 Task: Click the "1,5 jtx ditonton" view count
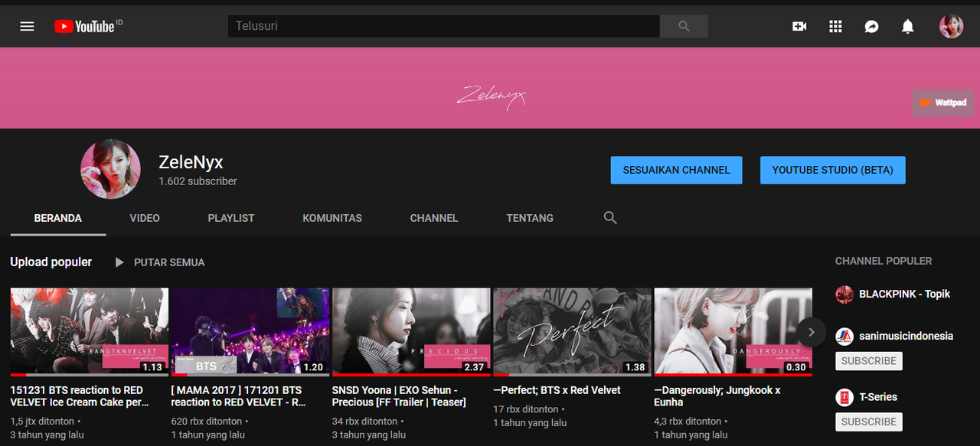(42, 422)
